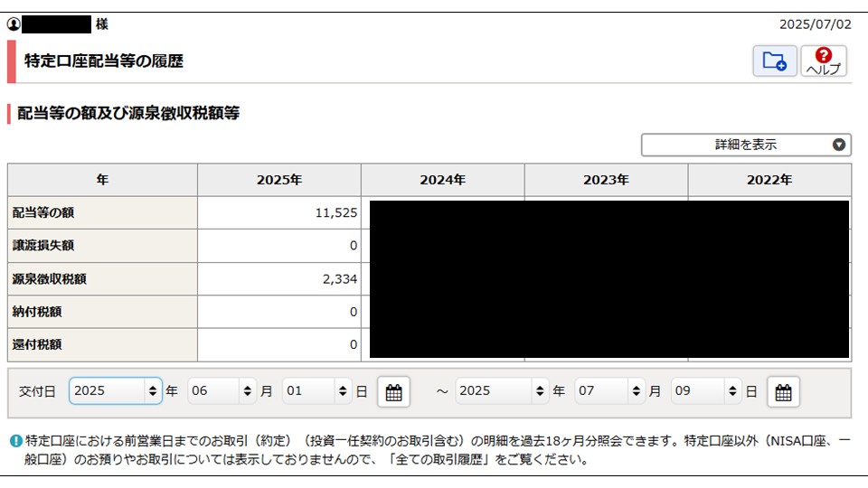868x488 pixels.
Task: Open the ヘルプ help button
Action: 823,61
